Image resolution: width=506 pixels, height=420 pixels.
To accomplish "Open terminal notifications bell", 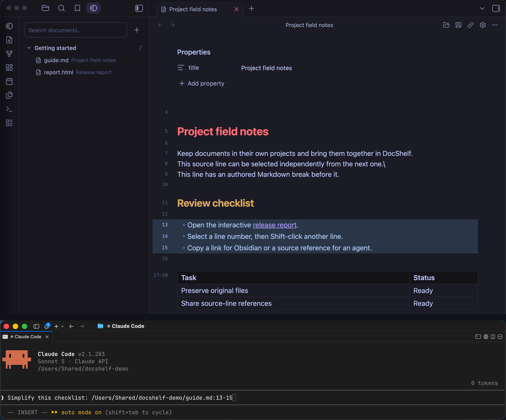I will click(x=47, y=326).
